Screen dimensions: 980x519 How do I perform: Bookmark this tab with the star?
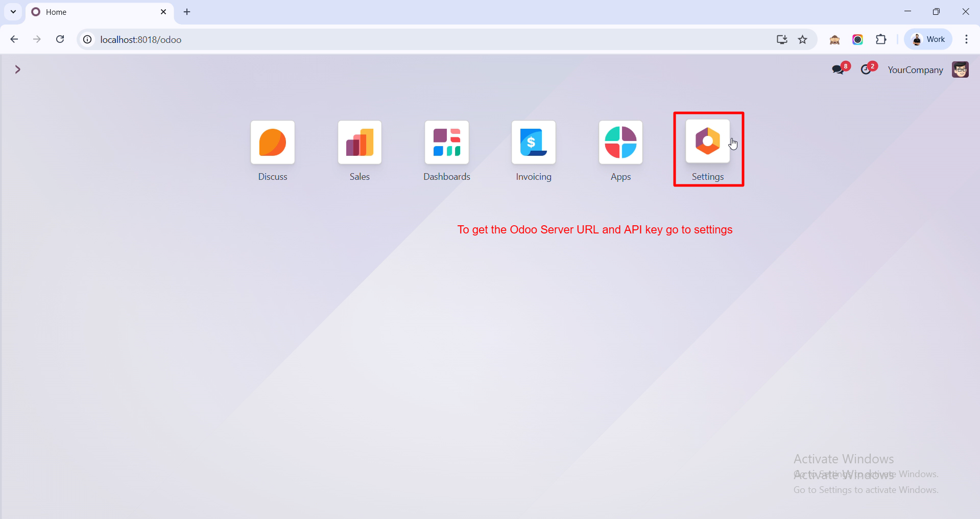click(x=803, y=39)
